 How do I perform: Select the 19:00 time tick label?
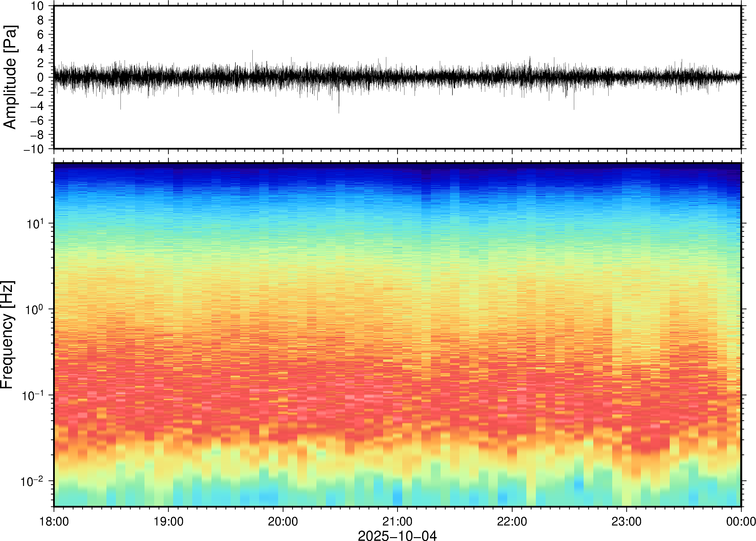[x=168, y=521]
